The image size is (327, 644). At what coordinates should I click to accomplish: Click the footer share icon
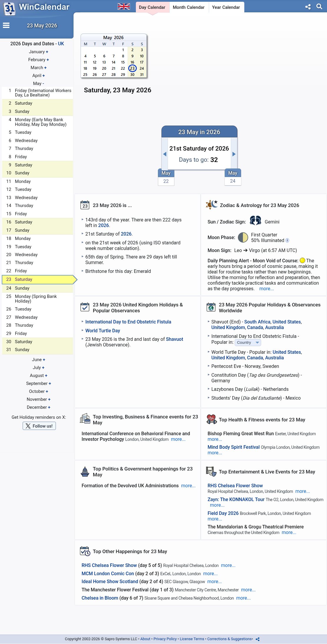[258, 639]
